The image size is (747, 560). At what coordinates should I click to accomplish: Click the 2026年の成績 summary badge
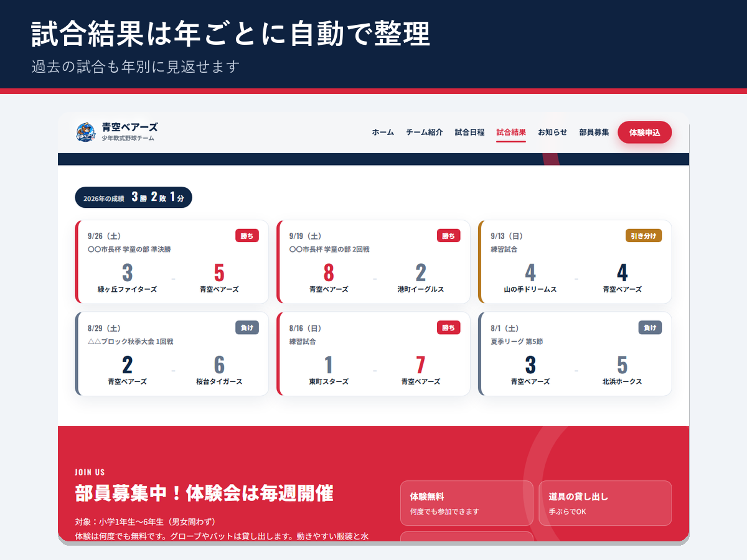coord(133,198)
